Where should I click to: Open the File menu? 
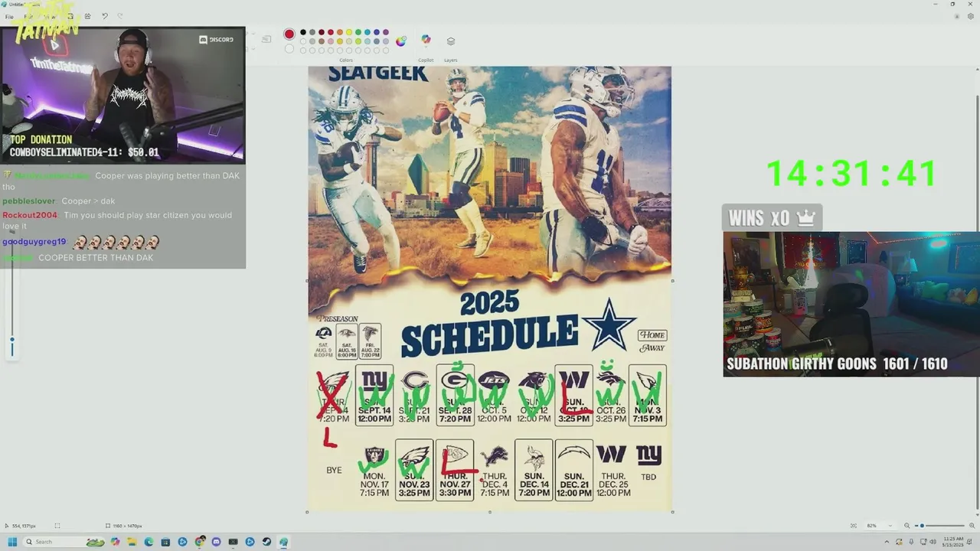coord(9,16)
